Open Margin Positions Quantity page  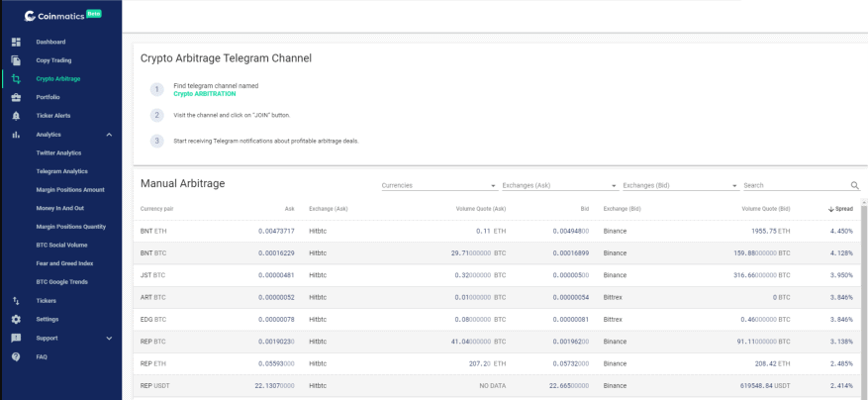coord(71,227)
